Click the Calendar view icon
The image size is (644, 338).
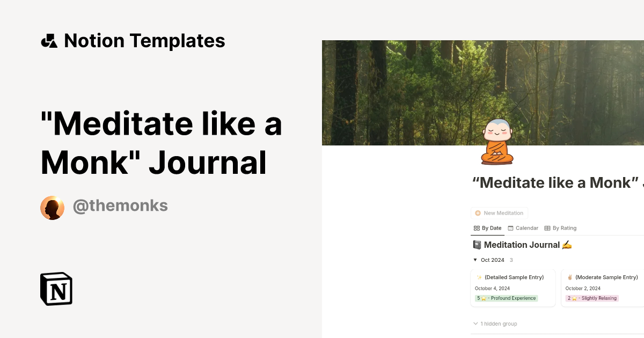[x=510, y=227]
